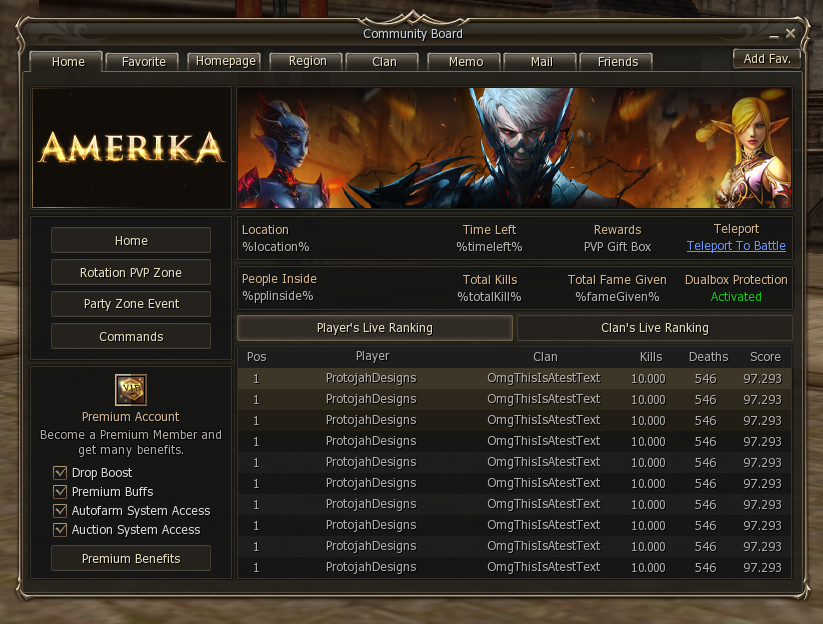Screen dimensions: 823x624
Task: Show Clan's Live Ranking
Action: click(655, 328)
